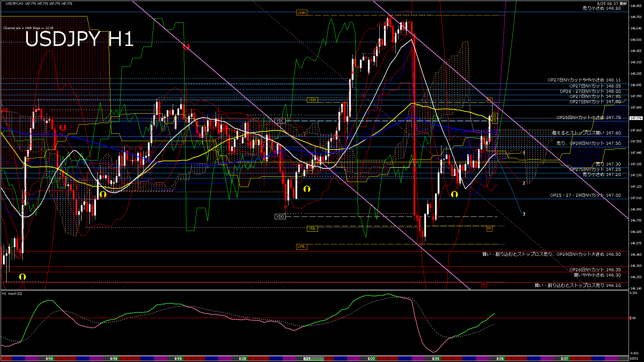Click the 8/22 date on timeline
The height and width of the screenshot is (362, 644).
pos(371,359)
